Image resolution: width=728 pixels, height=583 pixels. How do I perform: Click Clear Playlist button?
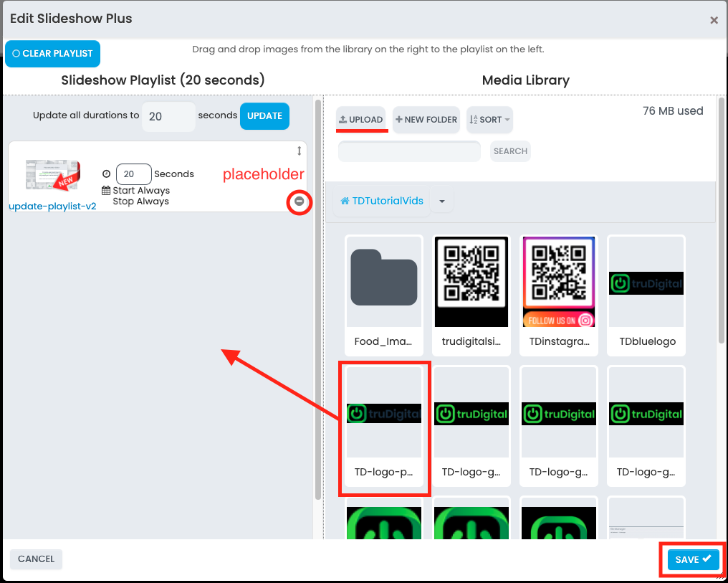coord(52,53)
